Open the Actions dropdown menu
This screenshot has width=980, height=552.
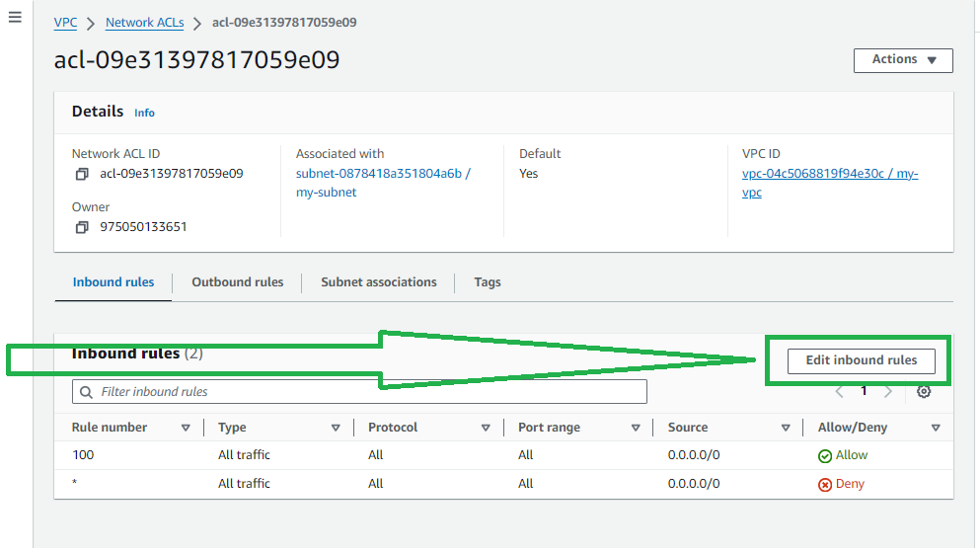903,60
